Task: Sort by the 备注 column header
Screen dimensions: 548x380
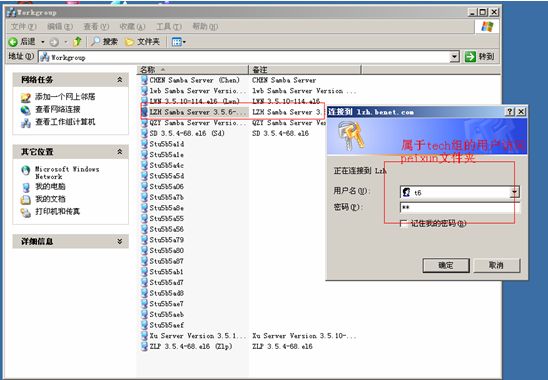Action: click(x=305, y=70)
